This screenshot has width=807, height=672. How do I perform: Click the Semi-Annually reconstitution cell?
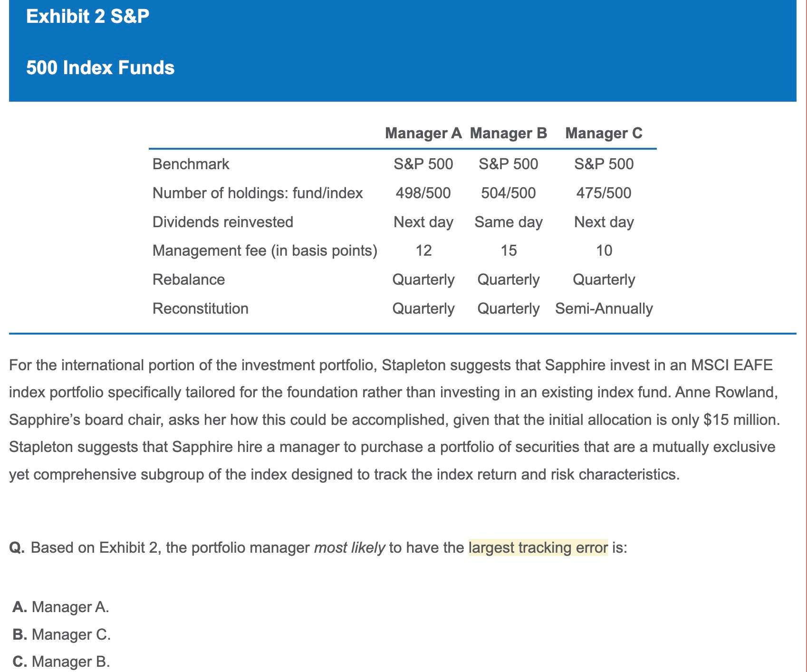604,308
